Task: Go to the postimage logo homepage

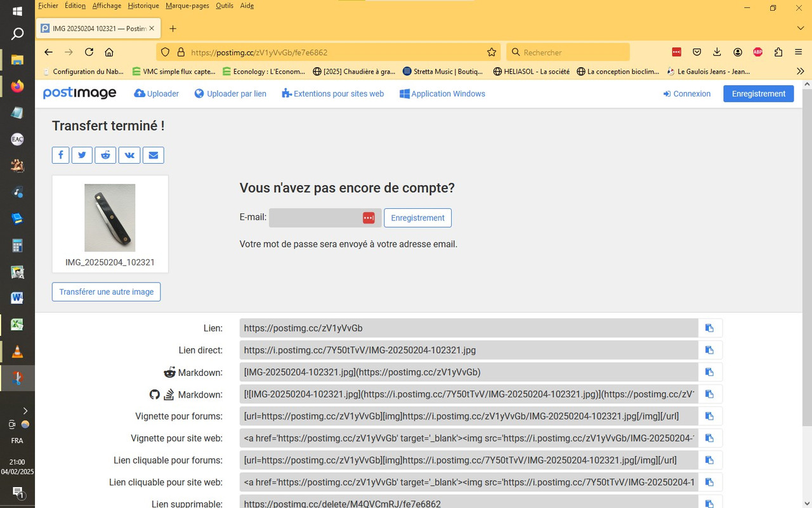Action: click(80, 93)
